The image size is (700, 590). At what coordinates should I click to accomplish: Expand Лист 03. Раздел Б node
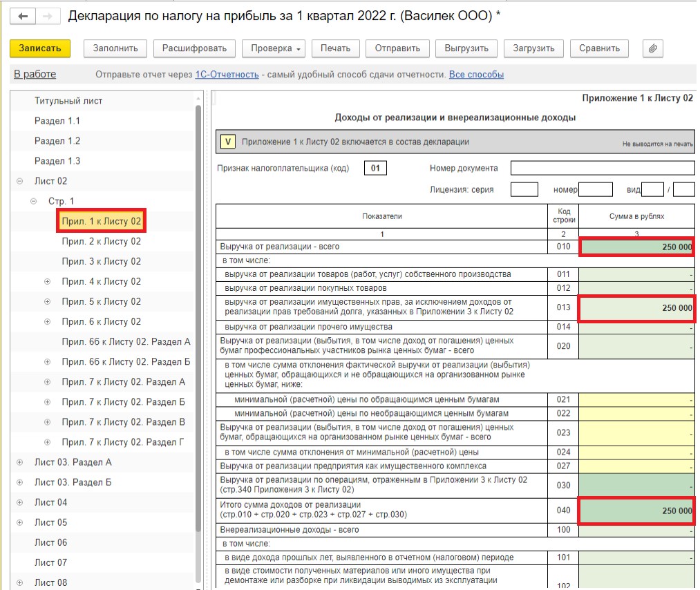point(19,482)
